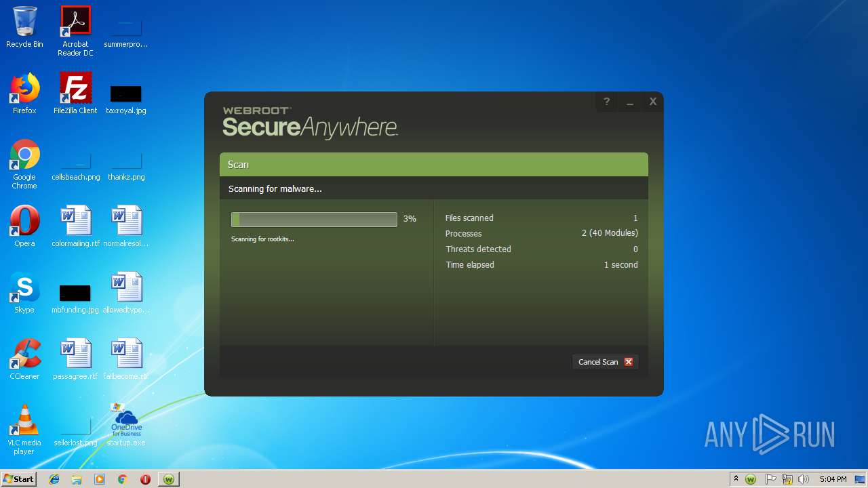Open the Webroot help question mark
This screenshot has height=488, width=868.
click(606, 102)
